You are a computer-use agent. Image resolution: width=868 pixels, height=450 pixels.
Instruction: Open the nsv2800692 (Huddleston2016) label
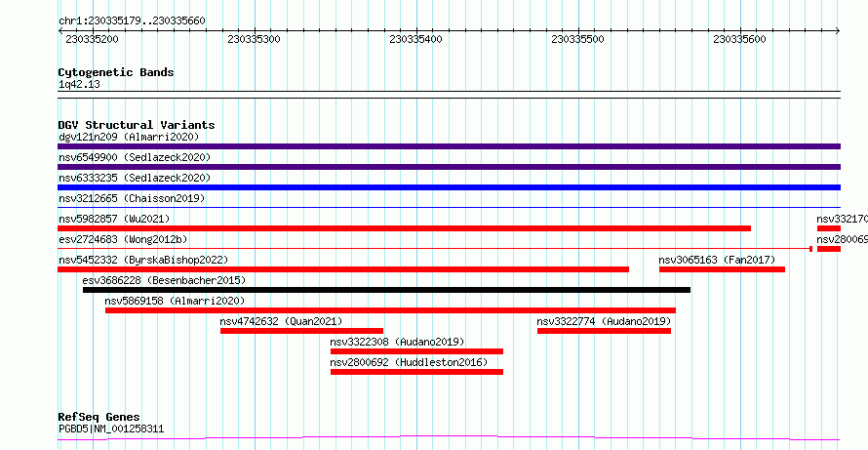click(x=409, y=362)
